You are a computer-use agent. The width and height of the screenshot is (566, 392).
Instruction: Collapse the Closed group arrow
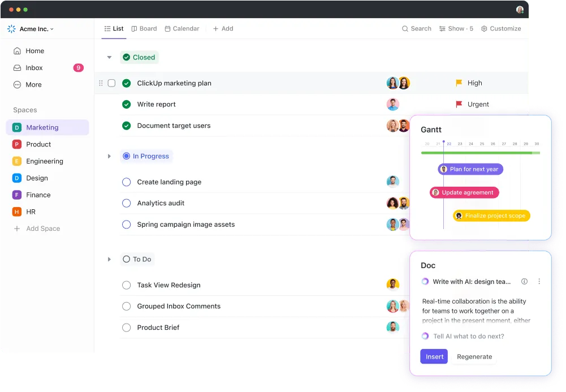(109, 57)
